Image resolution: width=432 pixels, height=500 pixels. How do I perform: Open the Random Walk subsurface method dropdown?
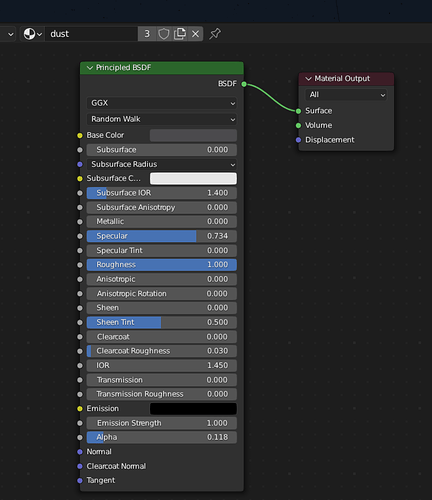pyautogui.click(x=162, y=119)
